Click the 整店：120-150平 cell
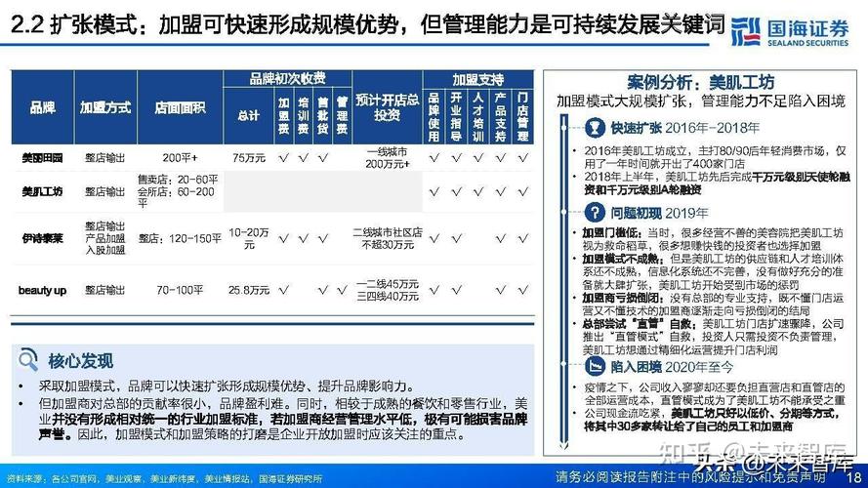 click(x=180, y=238)
